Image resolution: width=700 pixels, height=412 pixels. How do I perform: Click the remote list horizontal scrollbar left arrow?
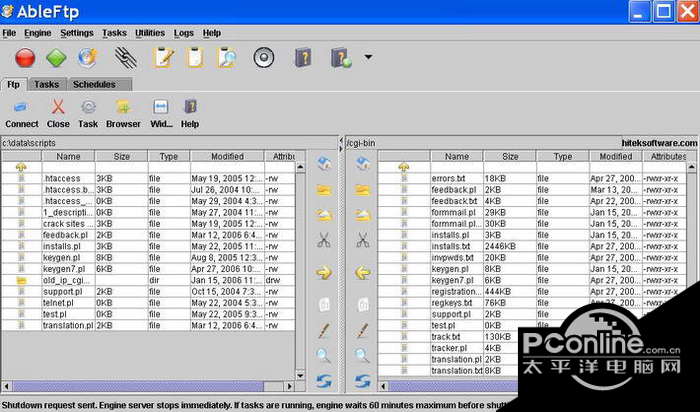pos(383,386)
